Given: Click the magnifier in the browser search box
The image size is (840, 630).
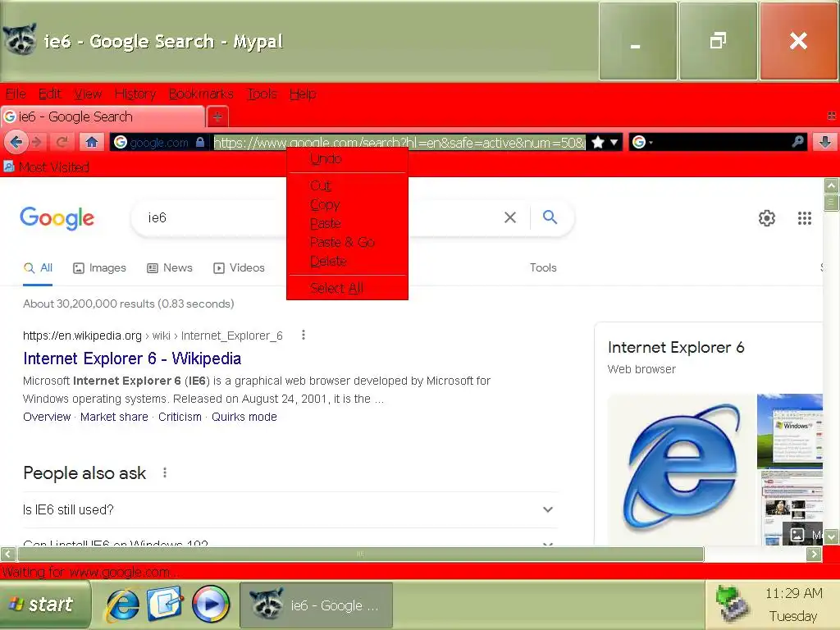Looking at the screenshot, I should (x=797, y=142).
